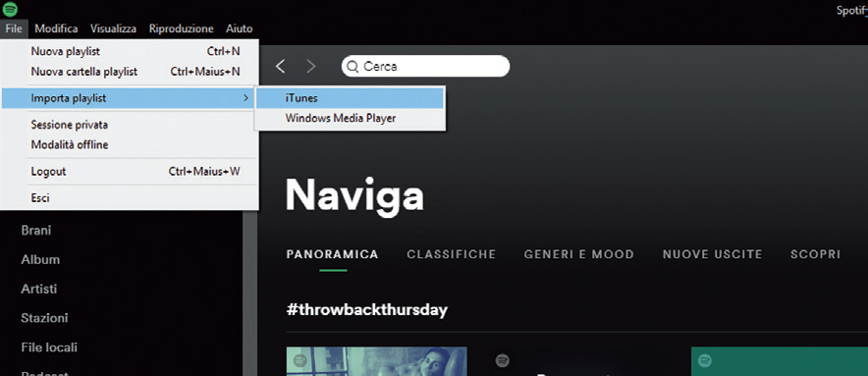Screen dimensions: 868x376
Task: Click the magnifier icon in search box
Action: click(353, 67)
